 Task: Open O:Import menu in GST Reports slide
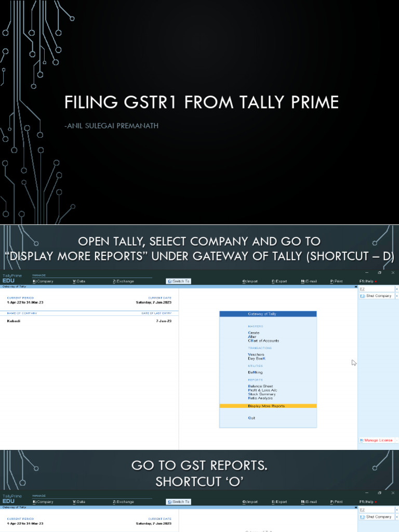click(x=250, y=502)
